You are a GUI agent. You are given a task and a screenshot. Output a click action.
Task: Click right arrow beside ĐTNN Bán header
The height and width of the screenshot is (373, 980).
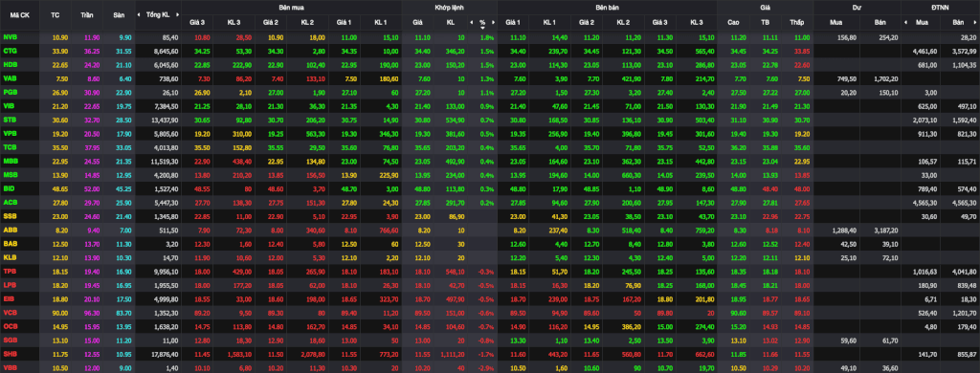pos(976,23)
